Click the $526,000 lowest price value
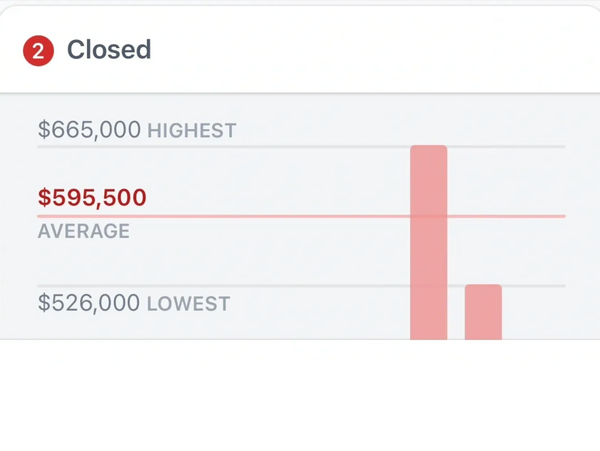This screenshot has width=600, height=451. point(89,303)
